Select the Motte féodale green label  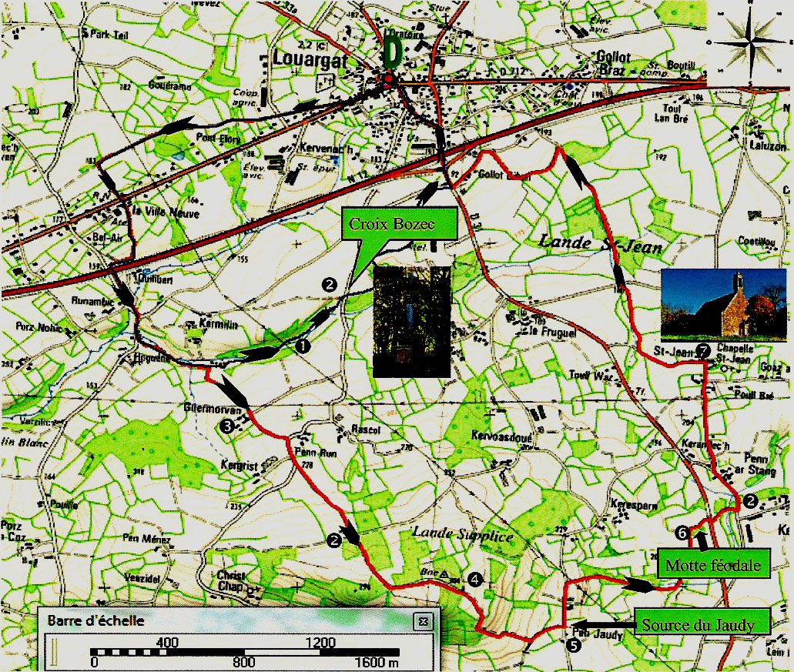click(x=713, y=566)
